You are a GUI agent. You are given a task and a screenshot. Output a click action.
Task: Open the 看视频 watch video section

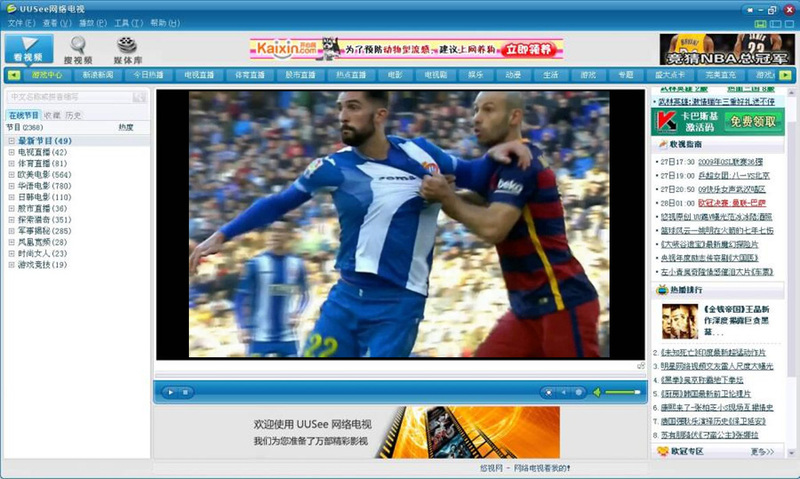pos(29,49)
